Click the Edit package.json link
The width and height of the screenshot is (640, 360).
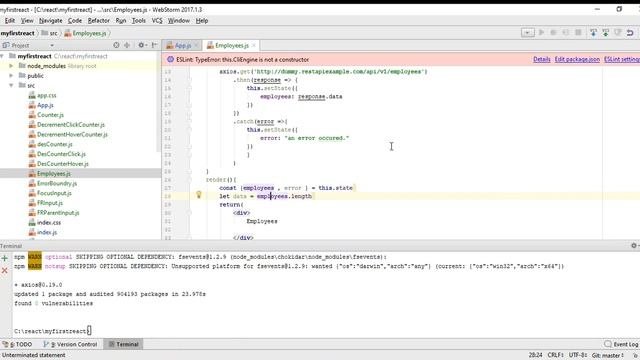tap(577, 59)
